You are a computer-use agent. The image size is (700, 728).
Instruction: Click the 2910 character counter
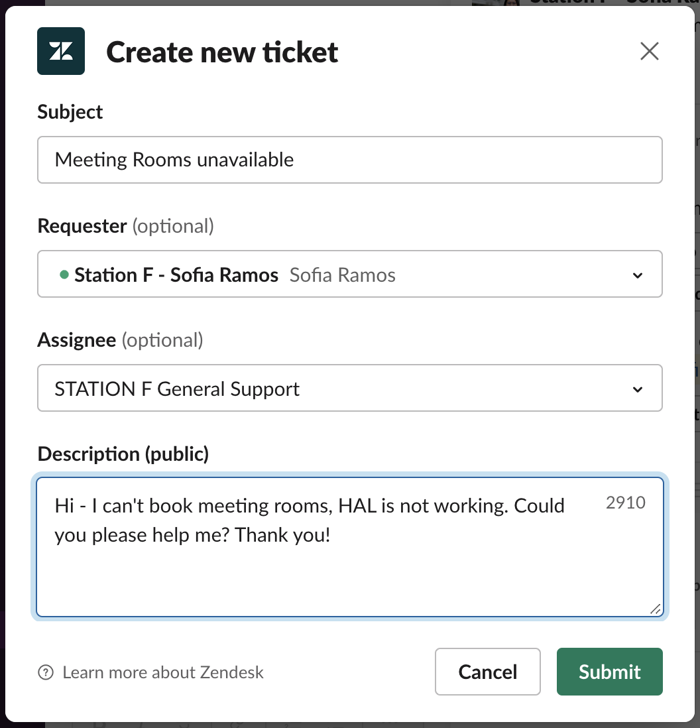[x=625, y=503]
